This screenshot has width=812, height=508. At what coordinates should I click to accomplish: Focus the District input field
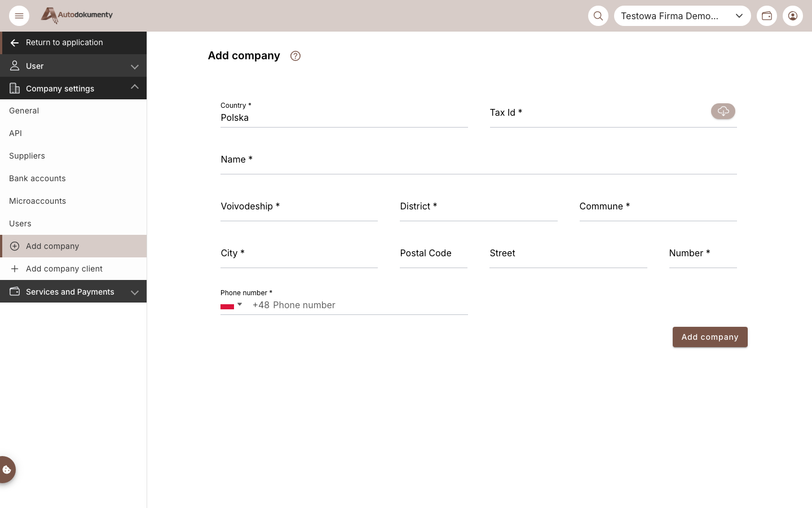tap(479, 207)
